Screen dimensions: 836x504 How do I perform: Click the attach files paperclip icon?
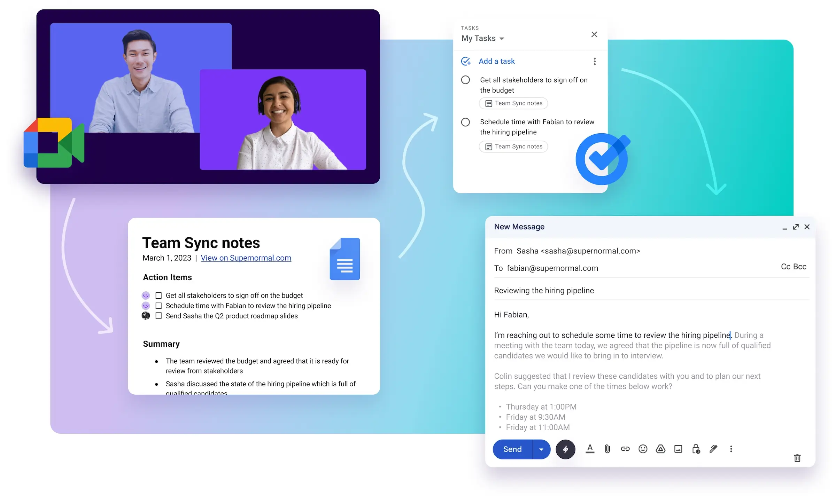pyautogui.click(x=607, y=449)
